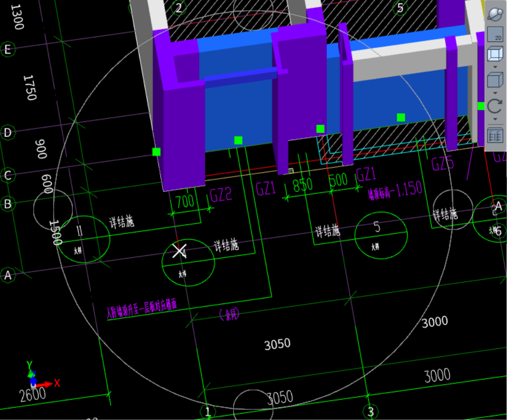Switch to the 2D view mode
The height and width of the screenshot is (420, 507).
tap(495, 34)
